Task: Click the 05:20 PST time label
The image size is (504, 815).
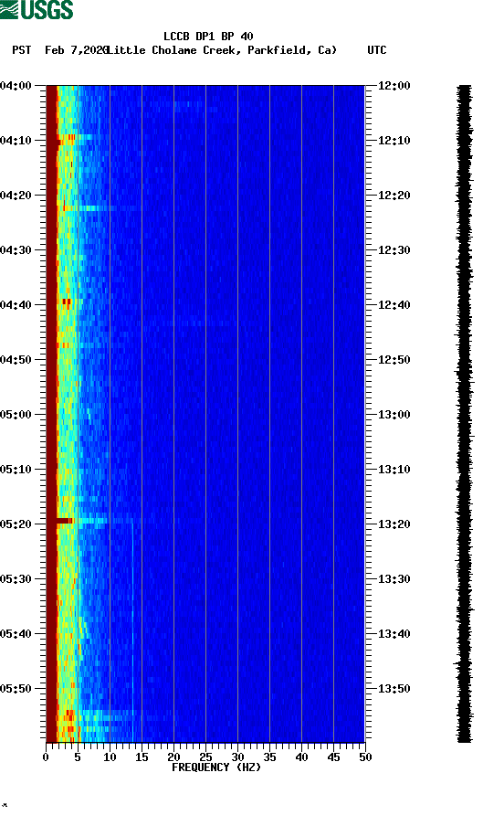Action: (x=16, y=524)
